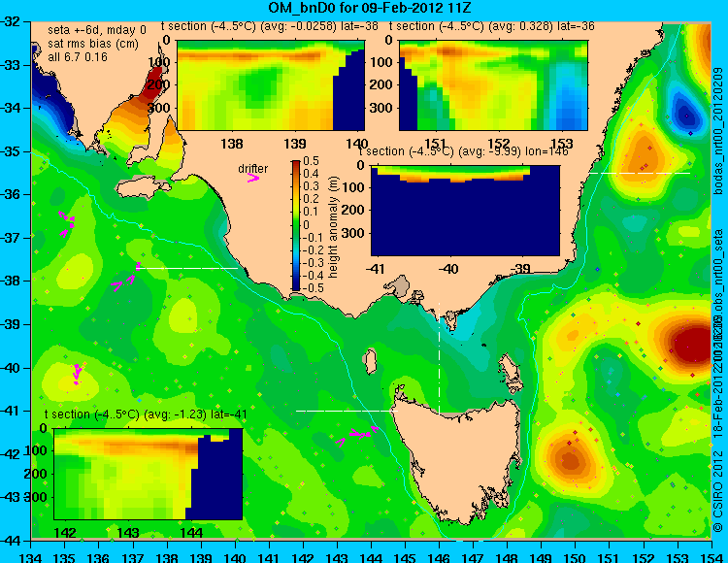Screen dimensions: 728x563
Task: Click King Island northwest of Tasmania
Action: click(371, 361)
